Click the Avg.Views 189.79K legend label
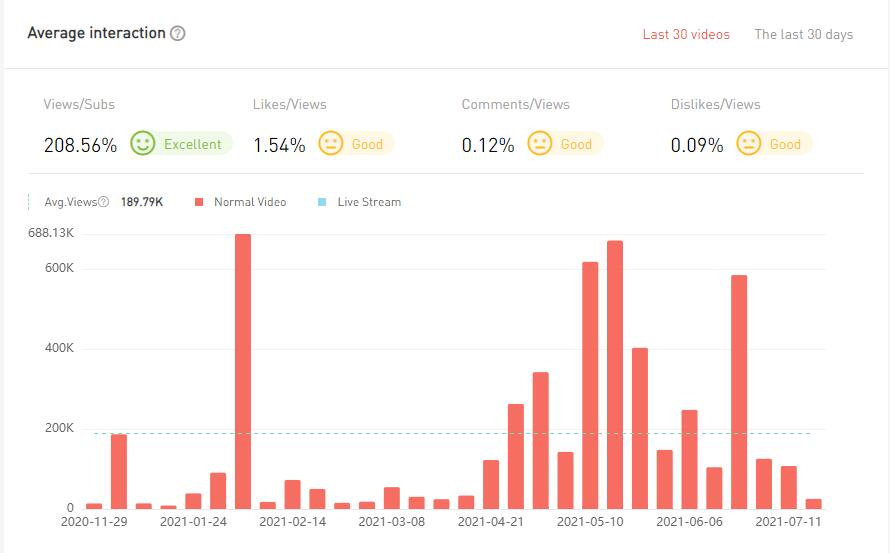The width and height of the screenshot is (890, 553). click(141, 202)
